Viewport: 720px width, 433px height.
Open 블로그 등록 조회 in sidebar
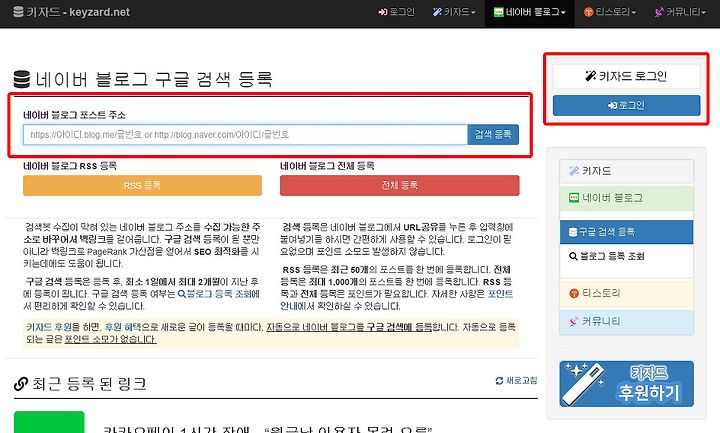(x=626, y=256)
